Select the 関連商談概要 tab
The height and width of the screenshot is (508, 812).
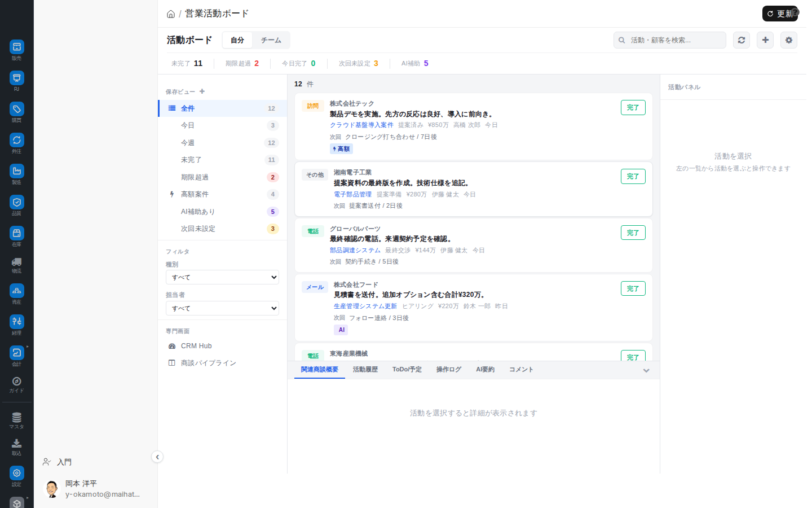[320, 370]
